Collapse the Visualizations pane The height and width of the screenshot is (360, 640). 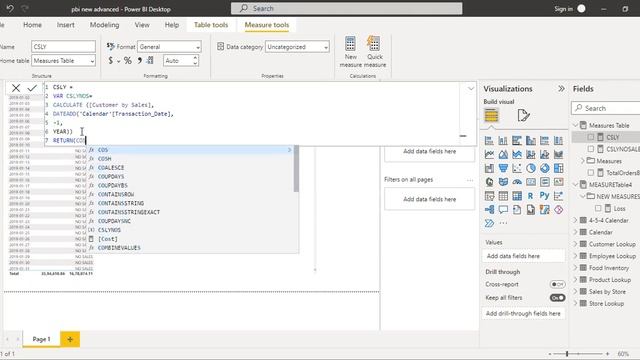[561, 89]
